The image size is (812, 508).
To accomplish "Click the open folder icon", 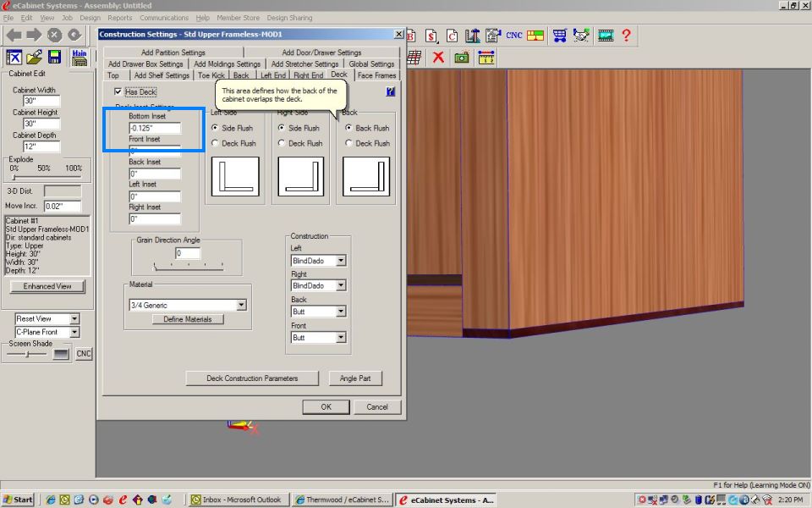I will pos(34,57).
